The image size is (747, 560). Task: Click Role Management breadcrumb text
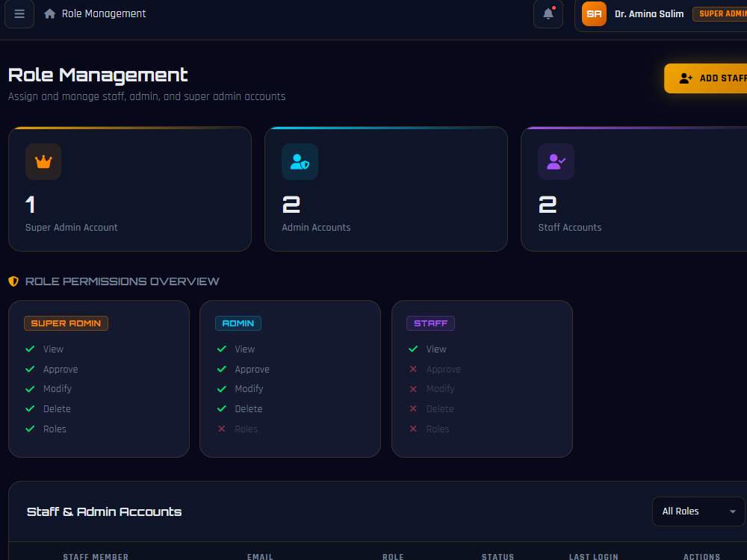pos(104,13)
